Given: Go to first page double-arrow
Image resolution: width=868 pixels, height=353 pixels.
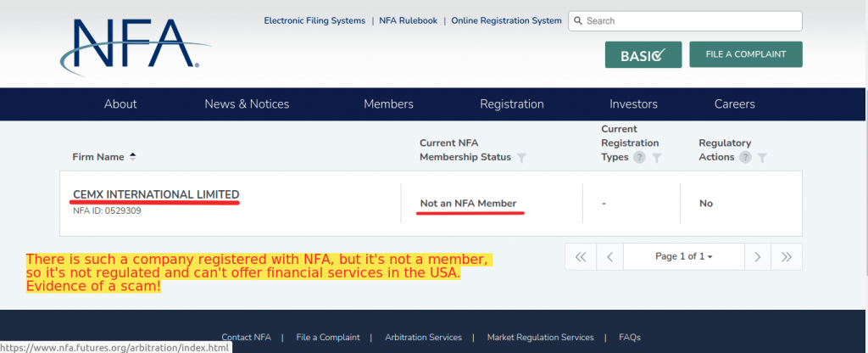Looking at the screenshot, I should pyautogui.click(x=580, y=256).
